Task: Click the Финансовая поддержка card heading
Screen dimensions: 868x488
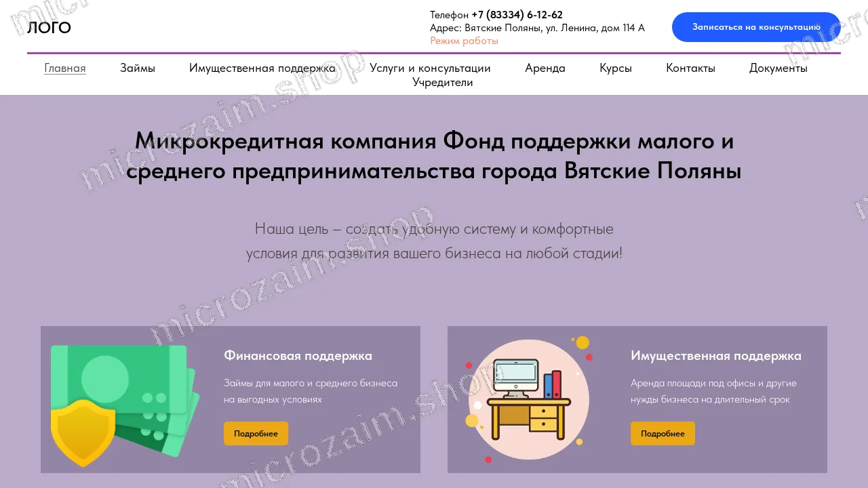Action: coord(298,356)
